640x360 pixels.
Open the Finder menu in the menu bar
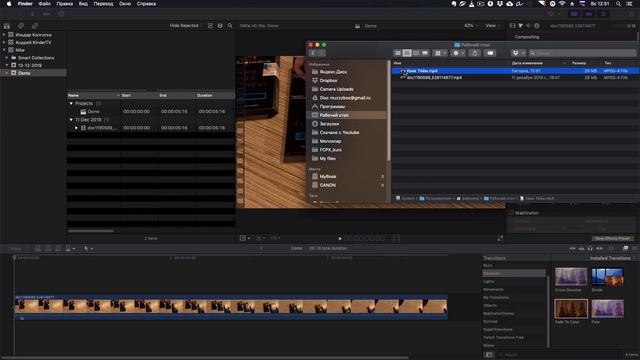[25, 4]
